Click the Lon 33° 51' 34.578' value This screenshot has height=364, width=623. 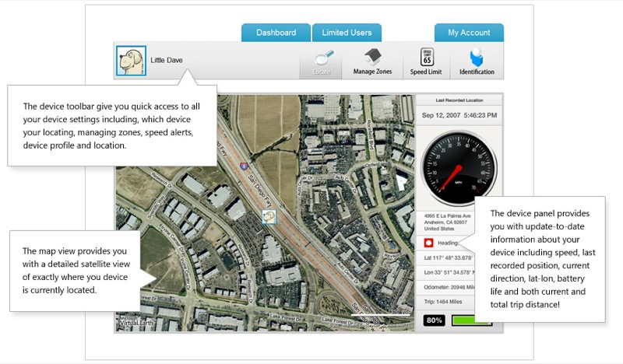tap(449, 272)
